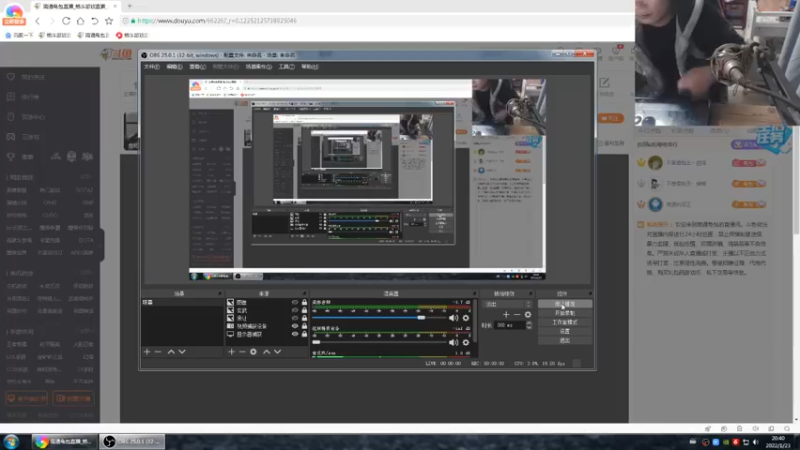Image resolution: width=800 pixels, height=450 pixels.
Task: Click 退出 in OBS Controls dock
Action: [565, 340]
